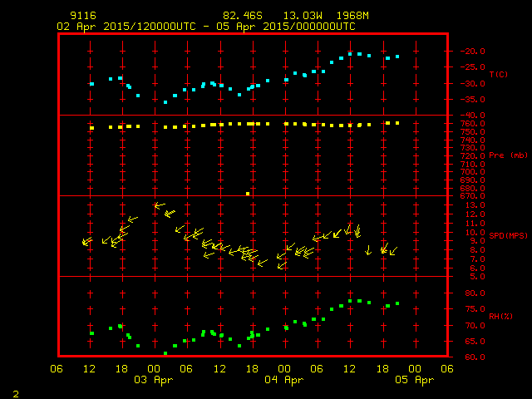Select the longitude text 13.03W
532x399 pixels.
303,16
